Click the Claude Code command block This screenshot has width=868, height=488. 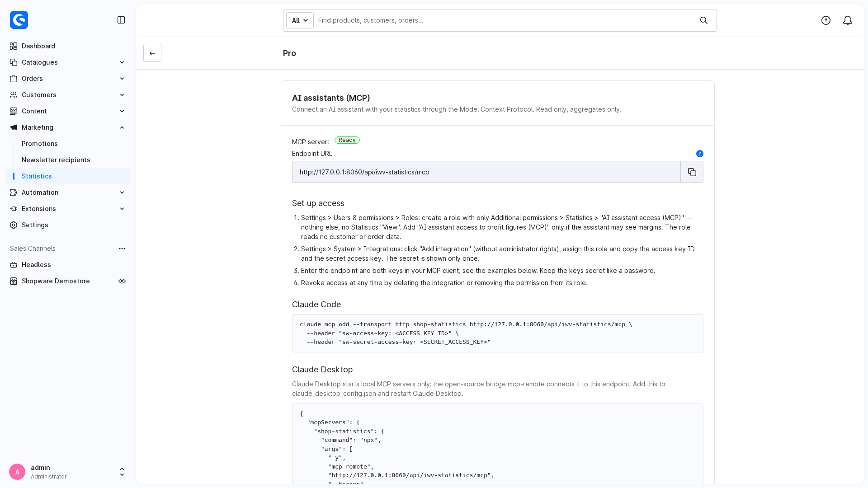(x=498, y=333)
